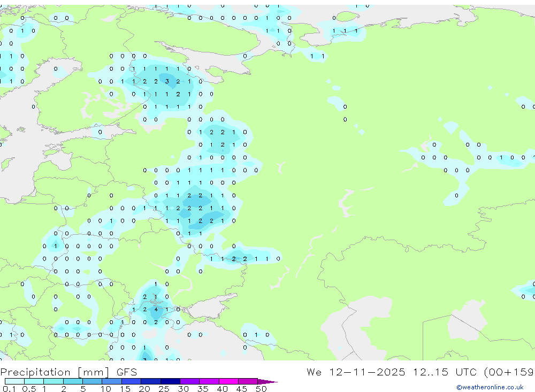Click the date text '12-11-2025'
Viewport: 535px width, 392px height.
tap(367, 372)
